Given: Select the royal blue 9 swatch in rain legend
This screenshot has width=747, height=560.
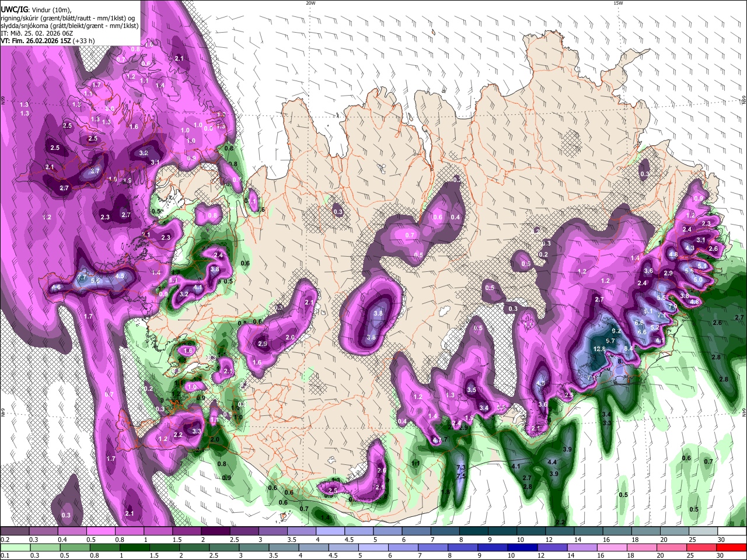Looking at the screenshot, I should click(493, 547).
